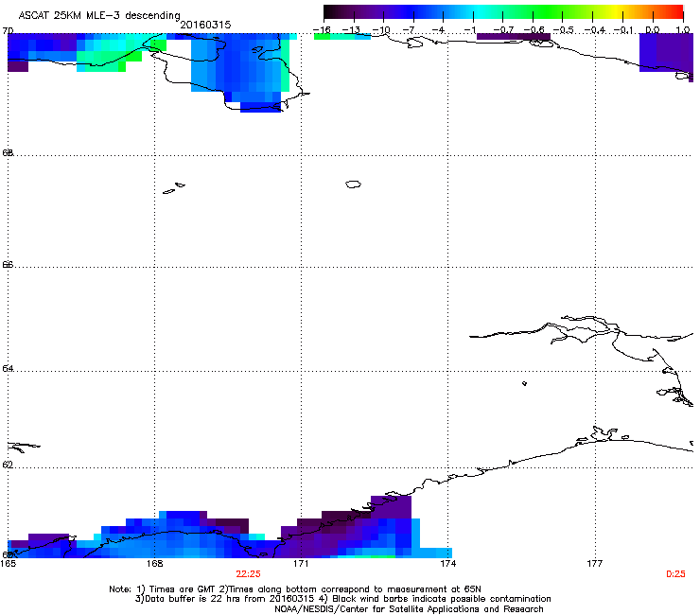Select the -0.7 color scale label
This screenshot has height=615, width=700.
coord(503,30)
